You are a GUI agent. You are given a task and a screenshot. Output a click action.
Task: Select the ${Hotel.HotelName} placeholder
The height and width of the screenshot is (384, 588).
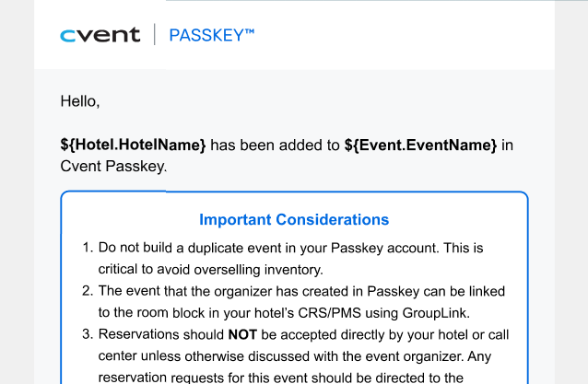tap(133, 145)
